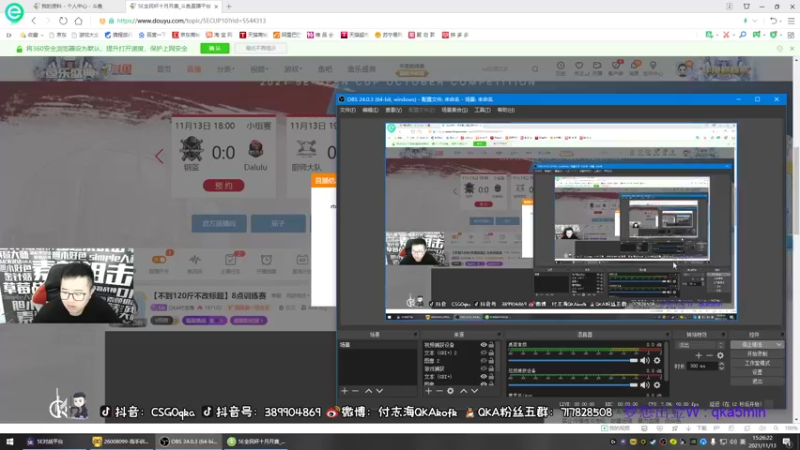Mute 桌面音频 with speaker icon
Image resolution: width=800 pixels, height=450 pixels.
pyautogui.click(x=645, y=361)
